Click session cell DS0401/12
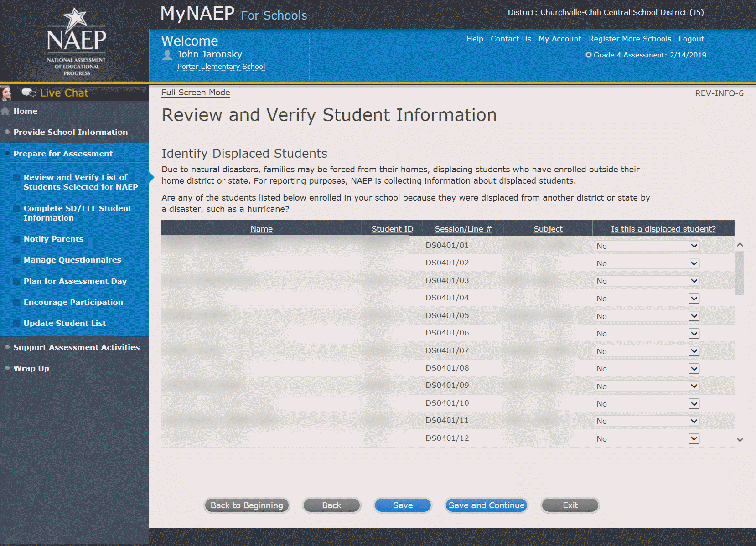 click(447, 438)
